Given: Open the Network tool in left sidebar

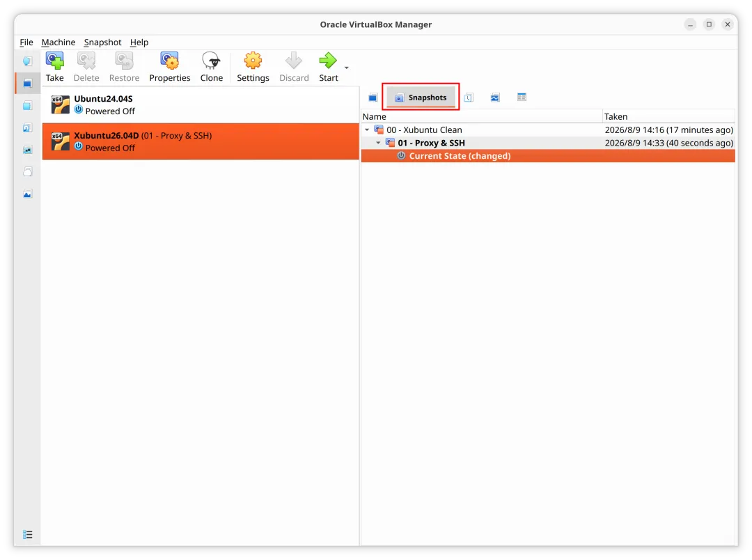Looking at the screenshot, I should point(27,150).
